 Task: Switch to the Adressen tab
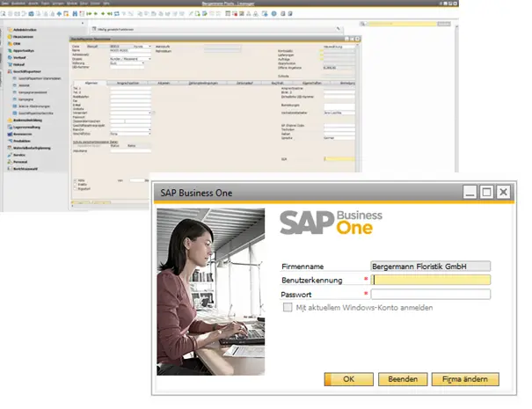[164, 83]
